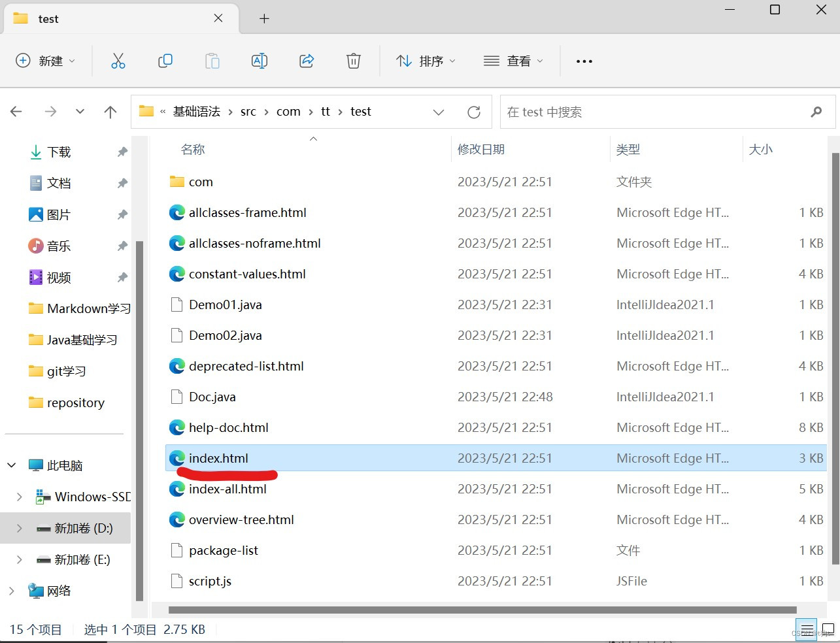Sort by 类型 column header

tap(628, 150)
